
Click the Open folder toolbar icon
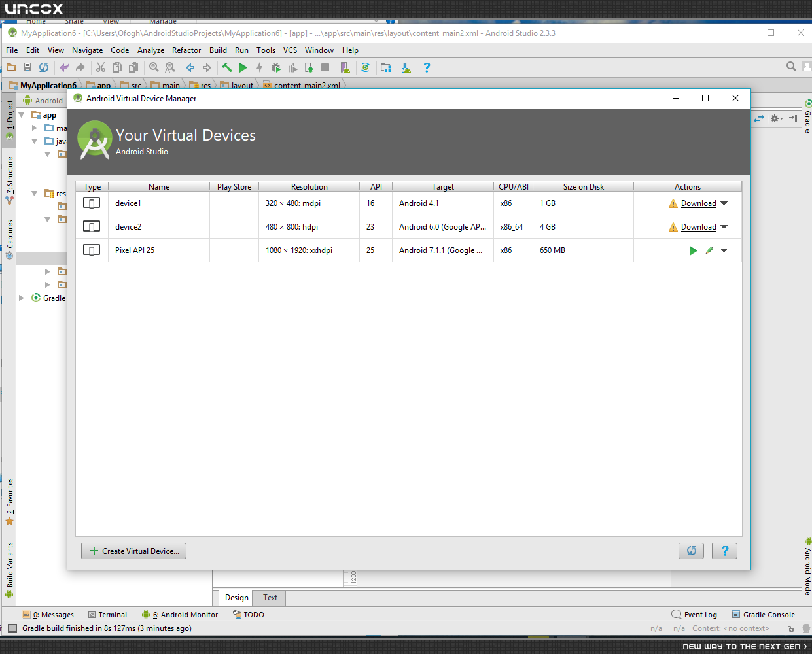[11, 67]
